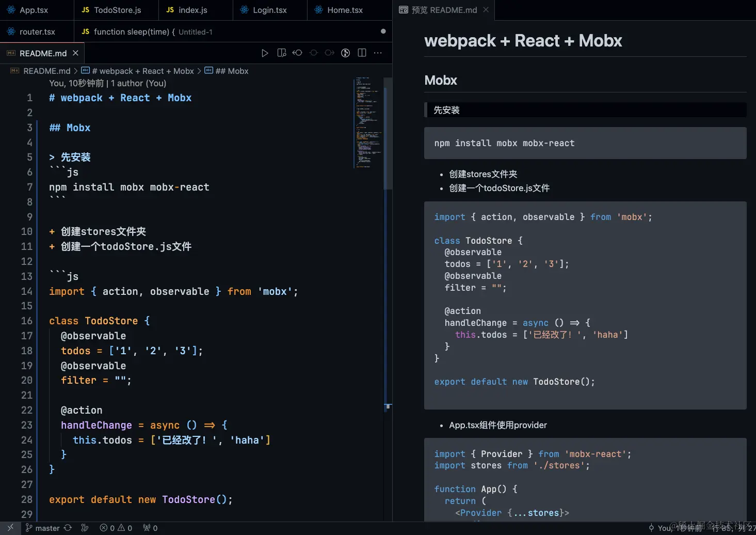Select the 预览 README.md preview tab

coord(444,10)
